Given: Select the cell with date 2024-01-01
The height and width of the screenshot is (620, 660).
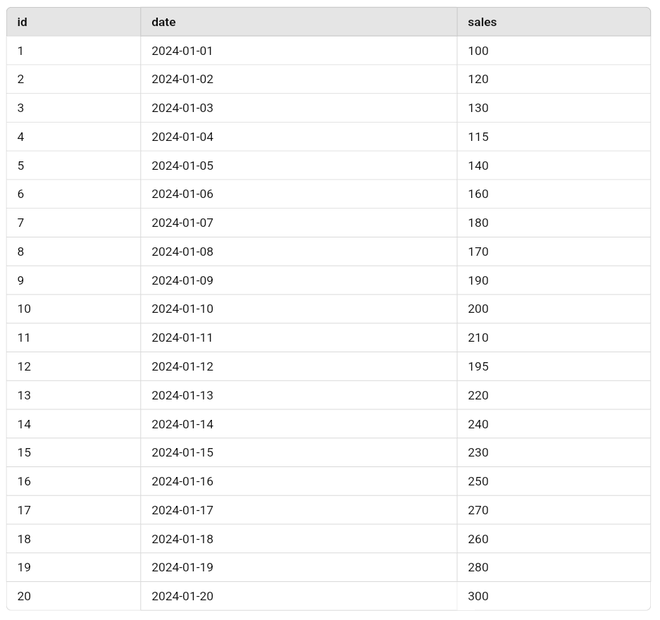Looking at the screenshot, I should (182, 51).
